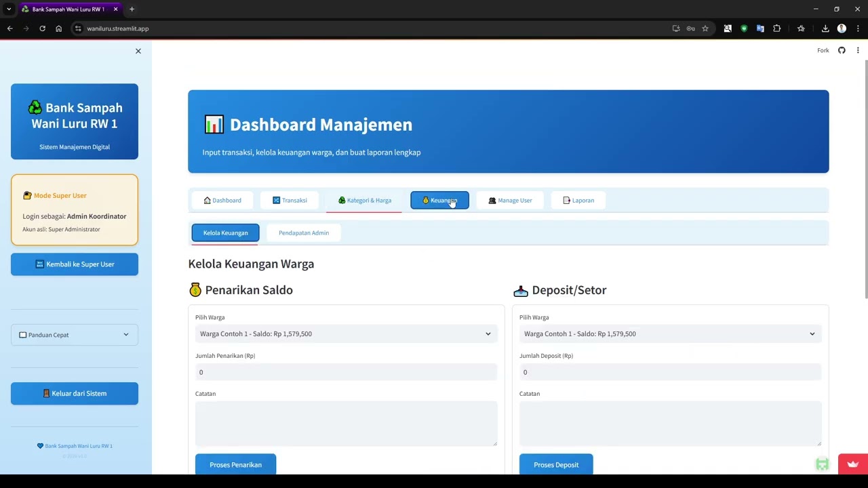This screenshot has width=868, height=488.
Task: Go back with the browser back arrow
Action: (x=9, y=28)
